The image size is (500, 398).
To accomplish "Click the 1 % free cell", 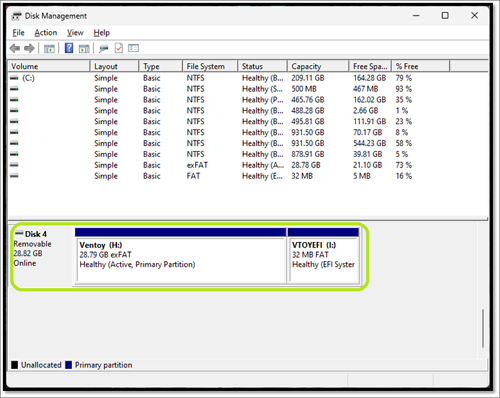I will pos(402,111).
